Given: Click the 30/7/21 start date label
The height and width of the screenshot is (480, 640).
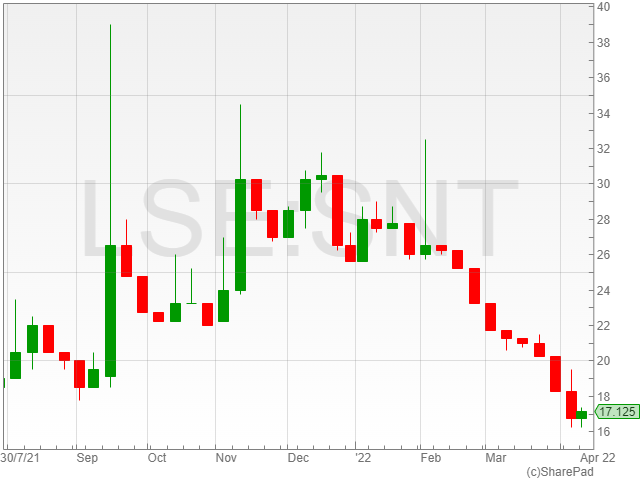Looking at the screenshot, I should pyautogui.click(x=20, y=458).
